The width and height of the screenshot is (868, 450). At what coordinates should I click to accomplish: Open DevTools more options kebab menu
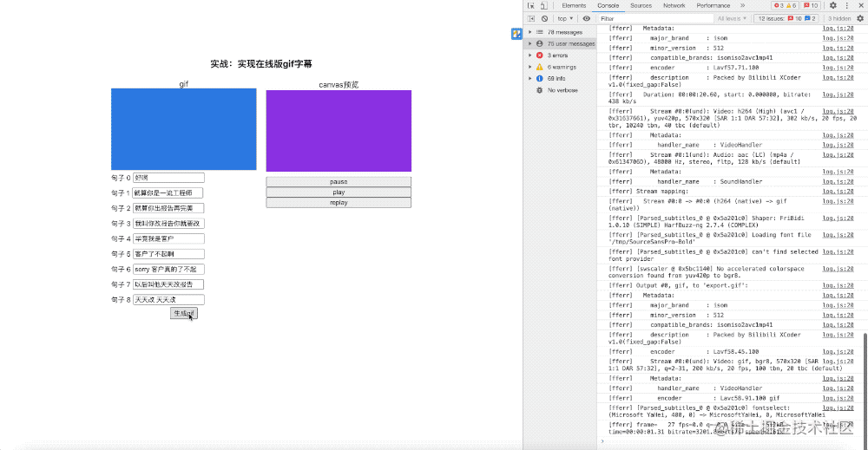click(x=847, y=5)
